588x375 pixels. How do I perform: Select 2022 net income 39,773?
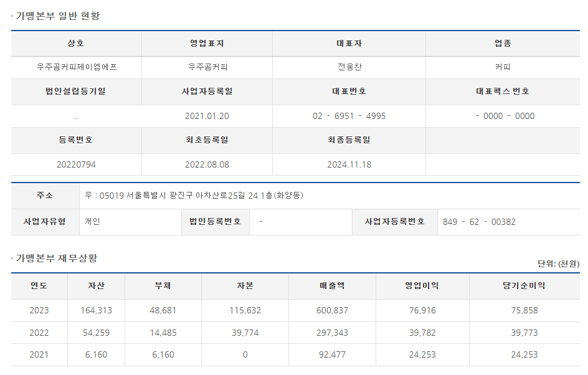point(524,333)
